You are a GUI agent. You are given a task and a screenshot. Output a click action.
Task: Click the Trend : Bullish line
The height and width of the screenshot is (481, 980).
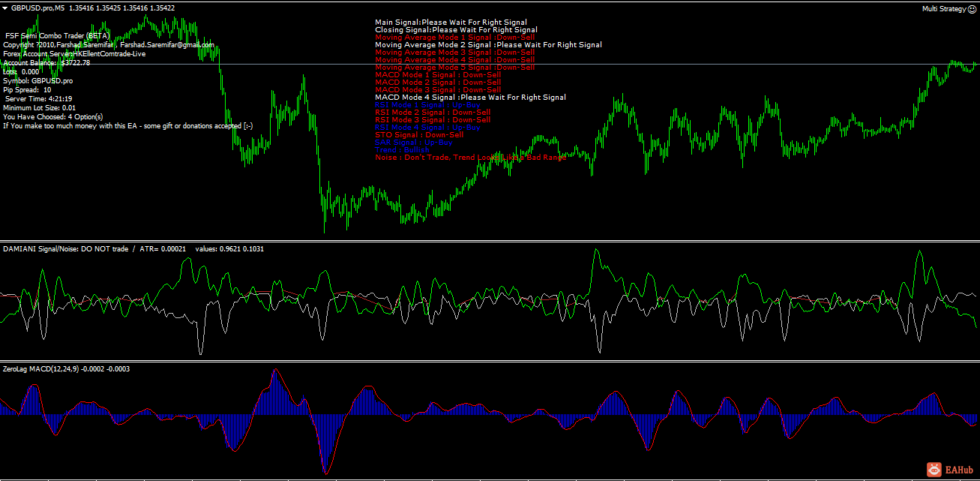[402, 150]
